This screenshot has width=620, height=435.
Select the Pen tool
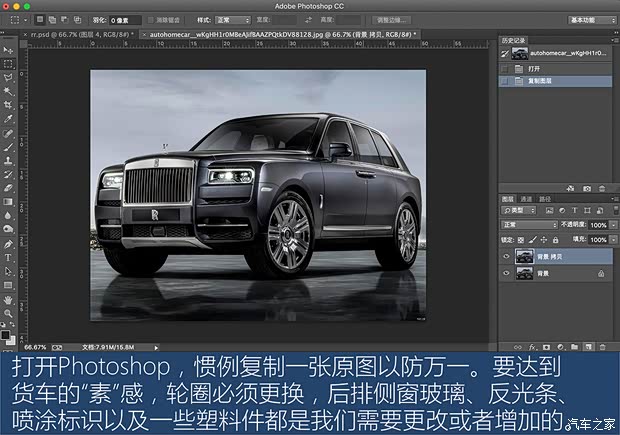coord(8,244)
